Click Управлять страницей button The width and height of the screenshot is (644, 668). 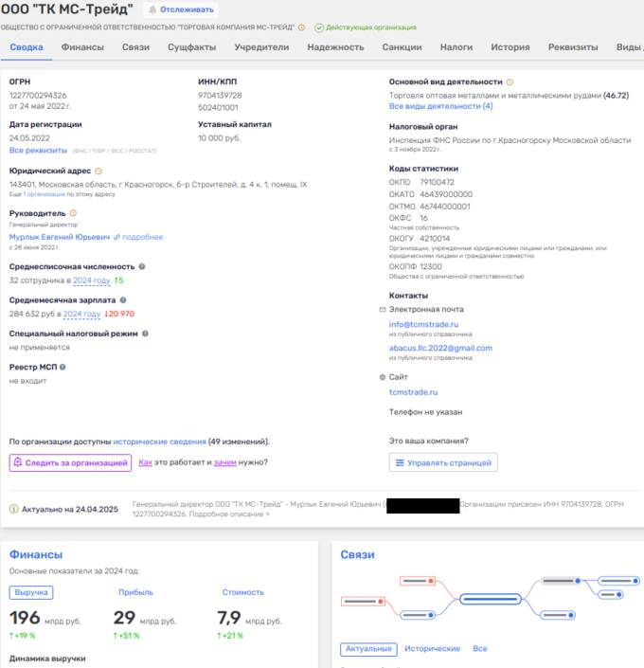click(x=443, y=462)
